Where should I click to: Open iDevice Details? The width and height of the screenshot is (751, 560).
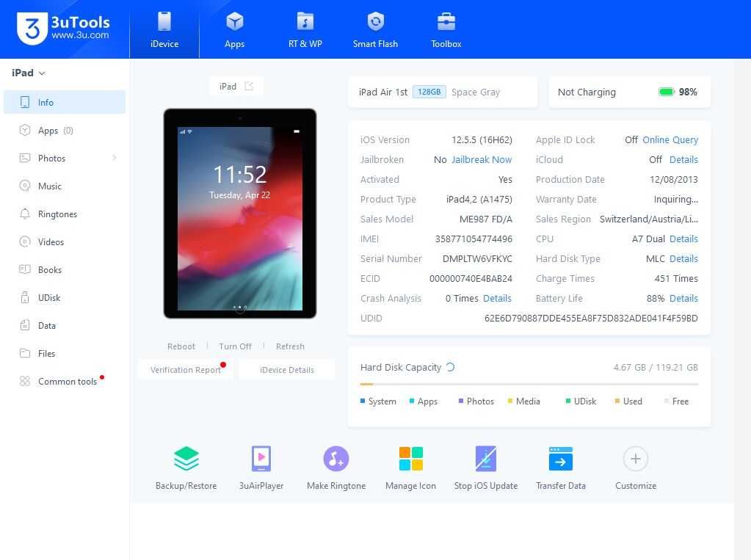pos(287,370)
